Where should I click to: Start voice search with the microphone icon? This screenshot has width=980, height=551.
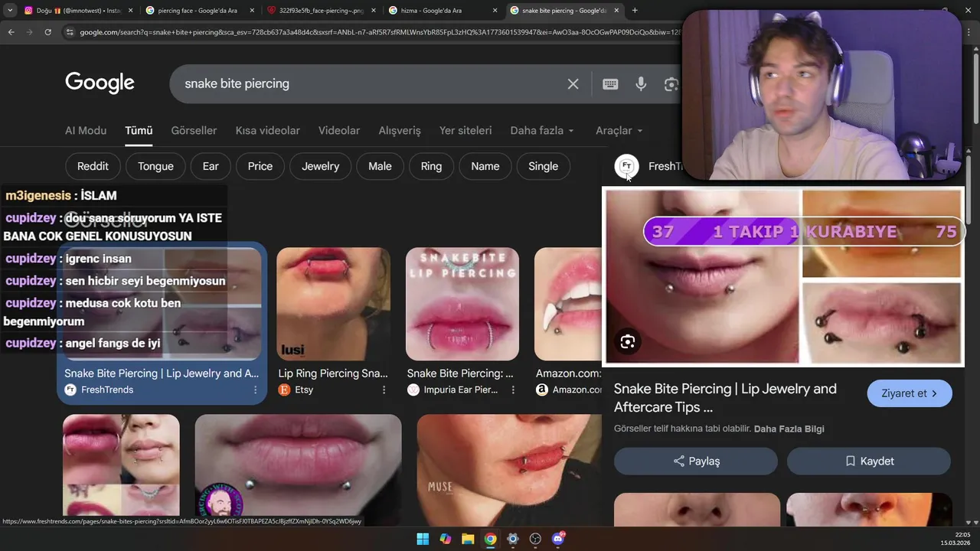641,84
